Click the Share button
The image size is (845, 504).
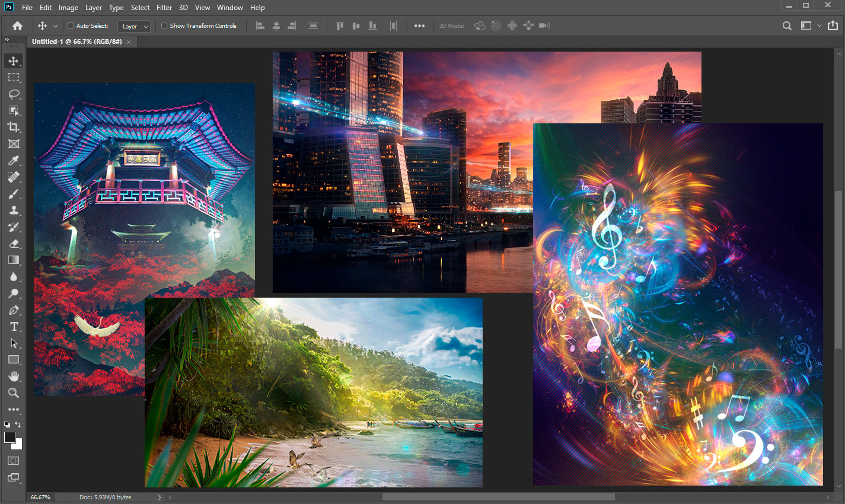click(833, 25)
